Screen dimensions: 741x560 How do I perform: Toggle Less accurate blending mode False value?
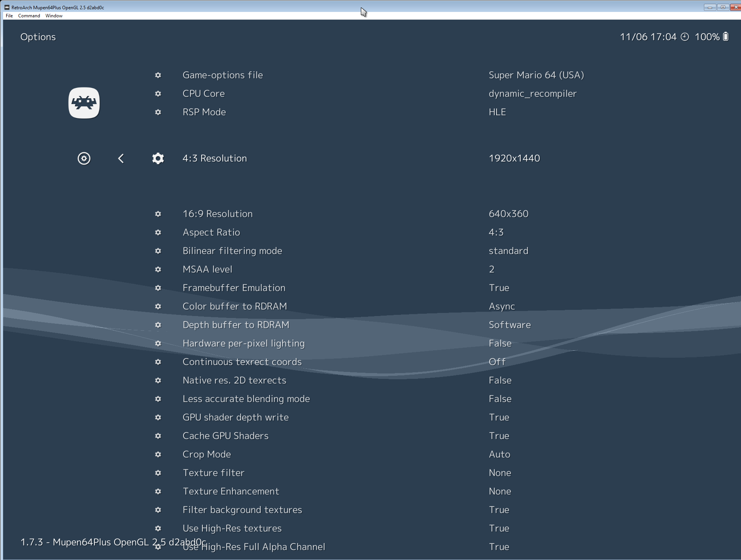(x=500, y=399)
